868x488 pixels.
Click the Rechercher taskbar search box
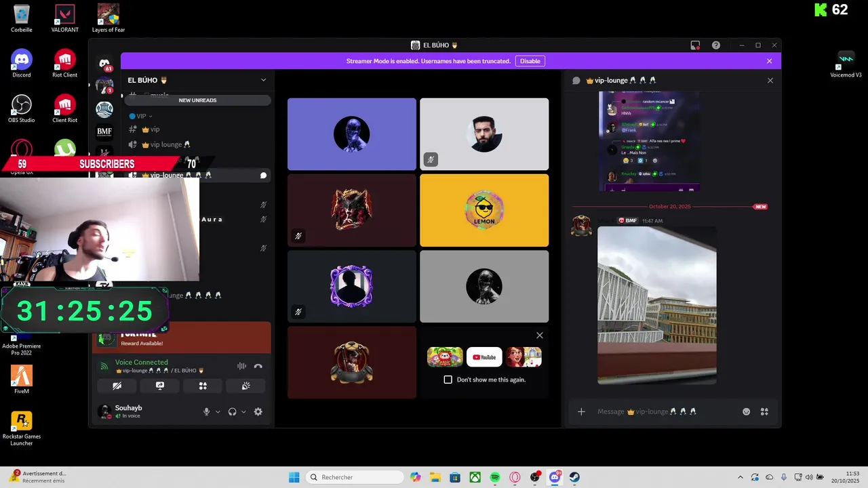coord(354,477)
